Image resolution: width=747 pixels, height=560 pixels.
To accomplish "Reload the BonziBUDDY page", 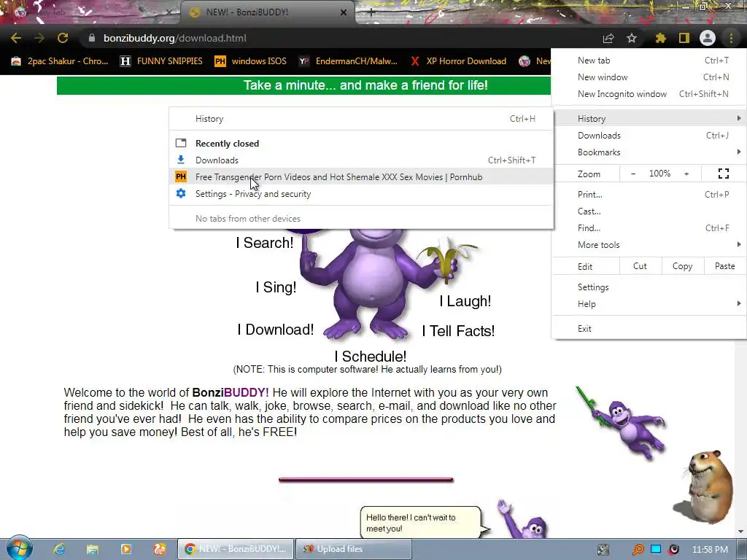I will click(63, 38).
